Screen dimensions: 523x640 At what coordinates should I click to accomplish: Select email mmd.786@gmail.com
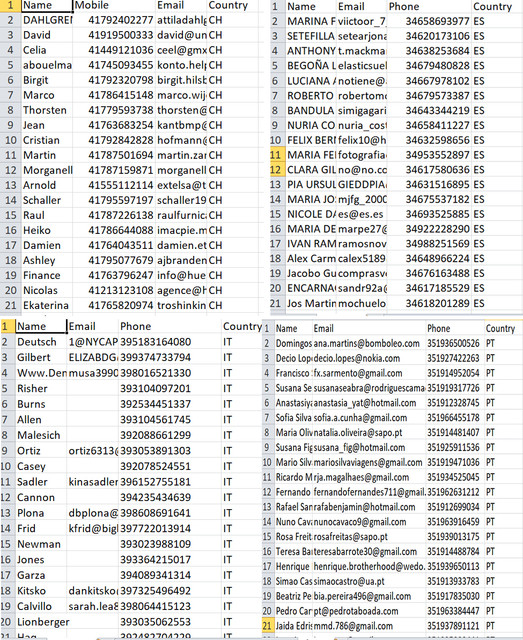[x=369, y=626]
